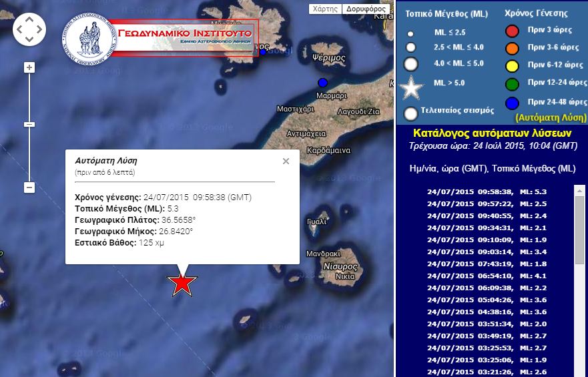Click the white star ML > 5.0 legend icon
Screen dimensions: 588x377
[411, 87]
